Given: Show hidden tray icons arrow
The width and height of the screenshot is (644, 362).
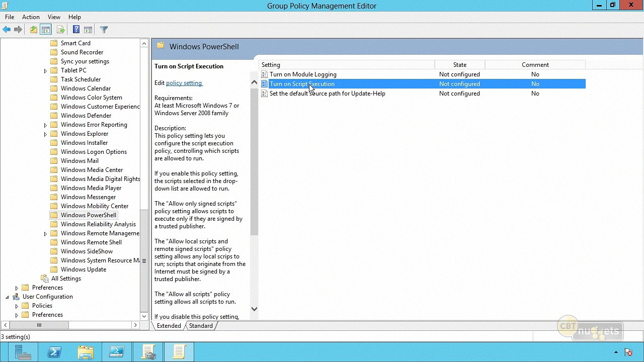Looking at the screenshot, I should pos(616,352).
